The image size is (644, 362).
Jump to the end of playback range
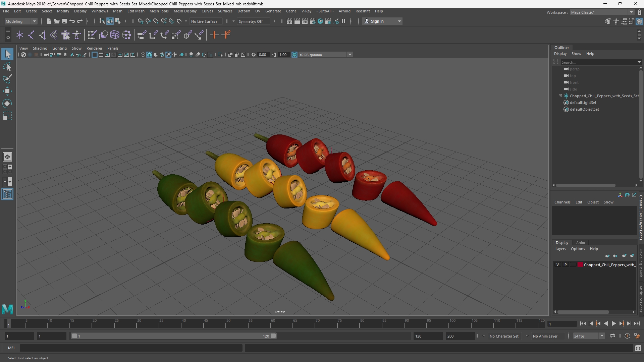pyautogui.click(x=637, y=323)
